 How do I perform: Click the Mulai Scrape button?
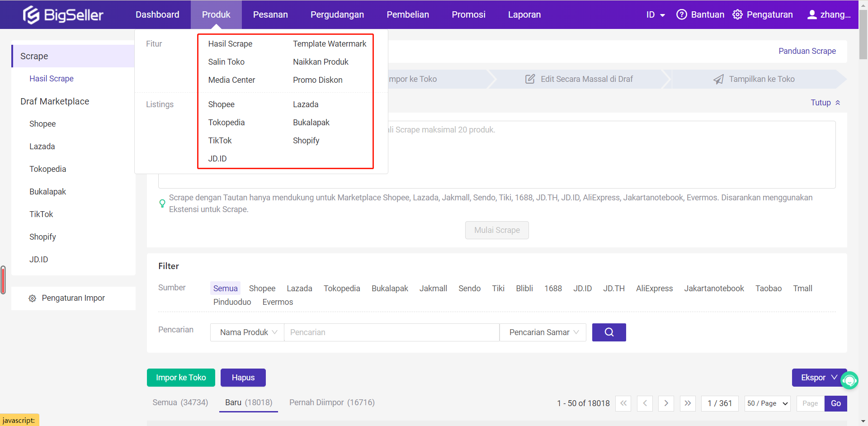click(x=497, y=230)
